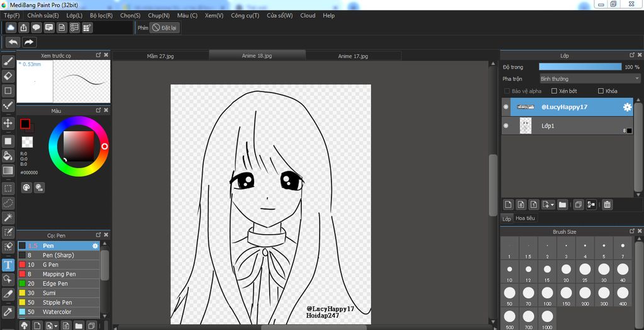
Task: Select the G Pen brush
Action: [58, 265]
